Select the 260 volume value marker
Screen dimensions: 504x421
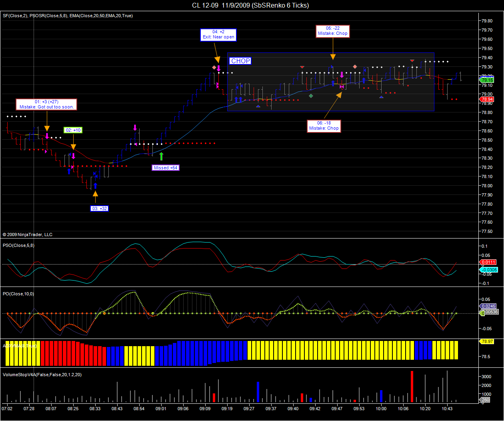point(485,400)
